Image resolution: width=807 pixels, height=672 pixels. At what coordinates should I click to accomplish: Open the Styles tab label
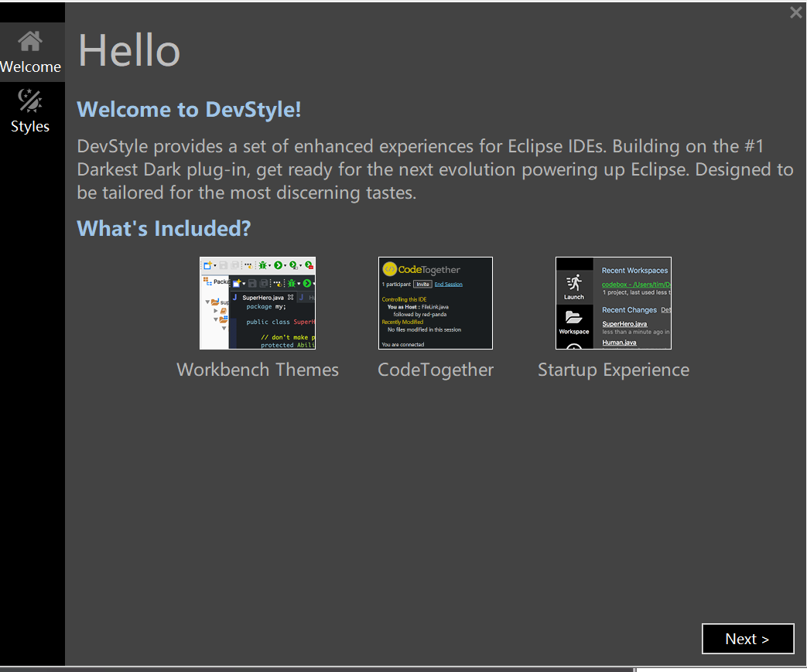pyautogui.click(x=30, y=127)
